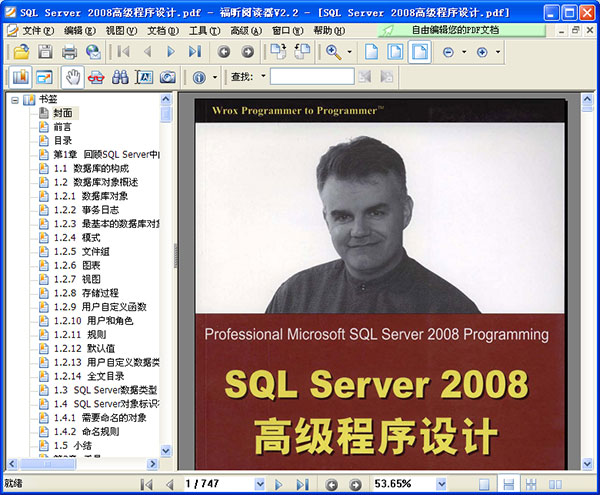This screenshot has width=600, height=495.
Task: Go to next page in top toolbar
Action: 171,52
